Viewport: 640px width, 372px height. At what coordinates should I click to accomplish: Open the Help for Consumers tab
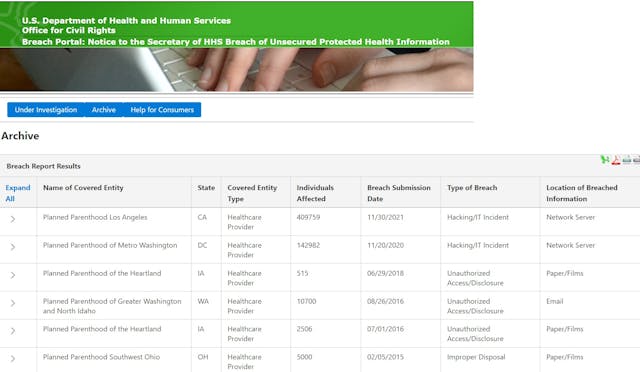point(162,110)
